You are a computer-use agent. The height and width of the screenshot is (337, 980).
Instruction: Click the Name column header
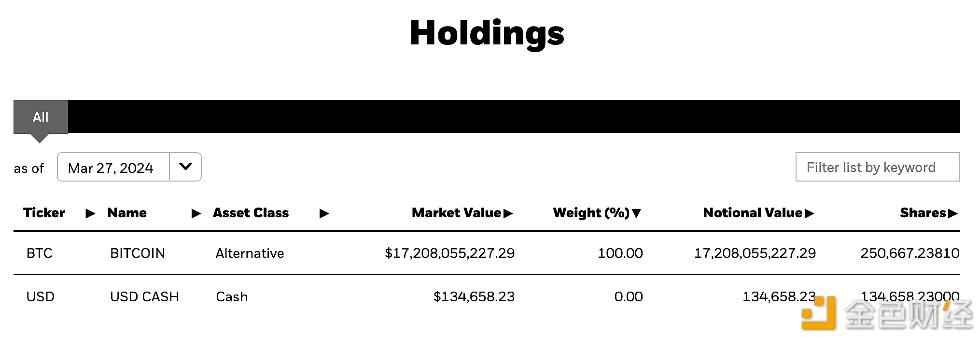tap(127, 213)
